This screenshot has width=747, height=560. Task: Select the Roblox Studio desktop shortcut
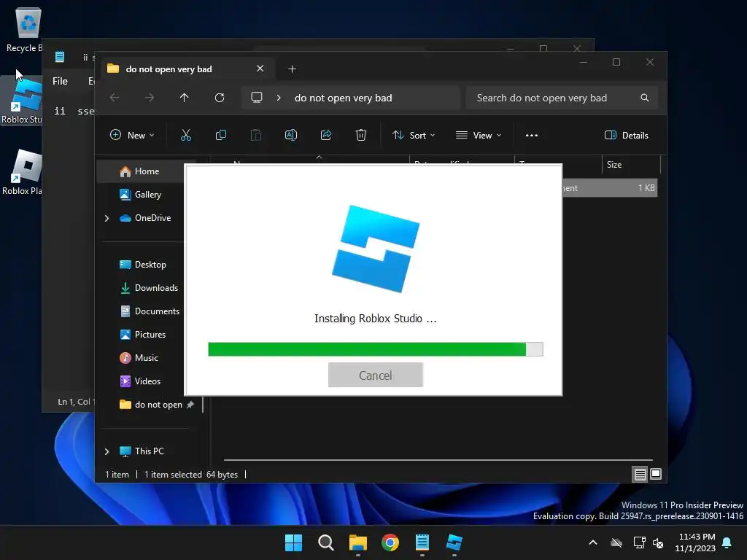(x=22, y=101)
